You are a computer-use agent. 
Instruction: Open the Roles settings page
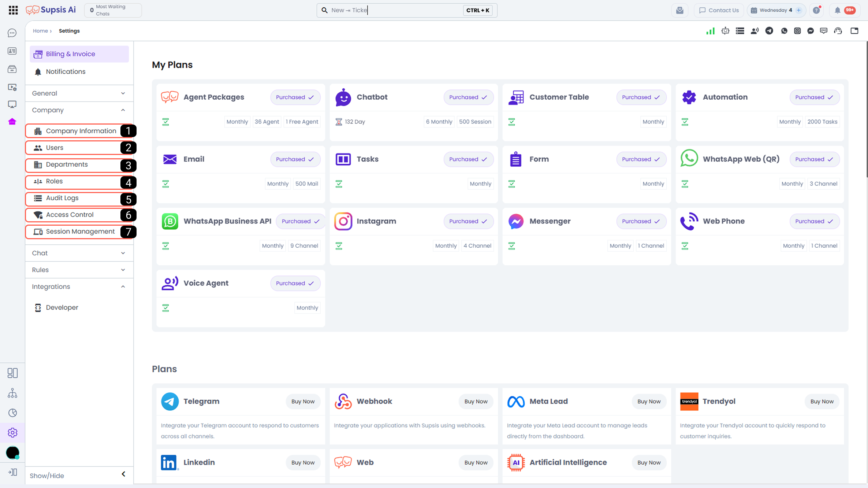(x=79, y=181)
